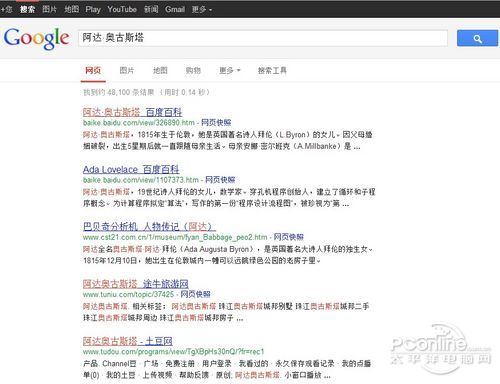
Task: Open 地图 in the black top bar
Action: click(71, 9)
